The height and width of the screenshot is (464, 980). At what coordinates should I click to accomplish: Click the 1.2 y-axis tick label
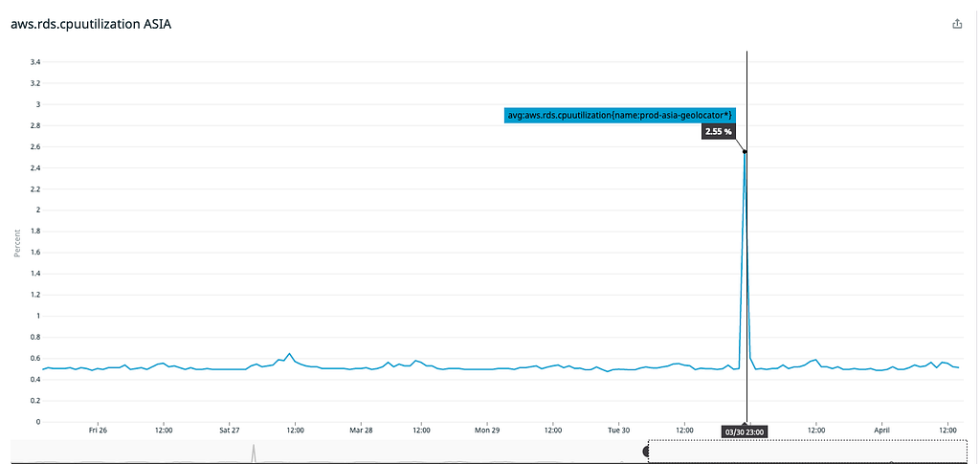35,295
